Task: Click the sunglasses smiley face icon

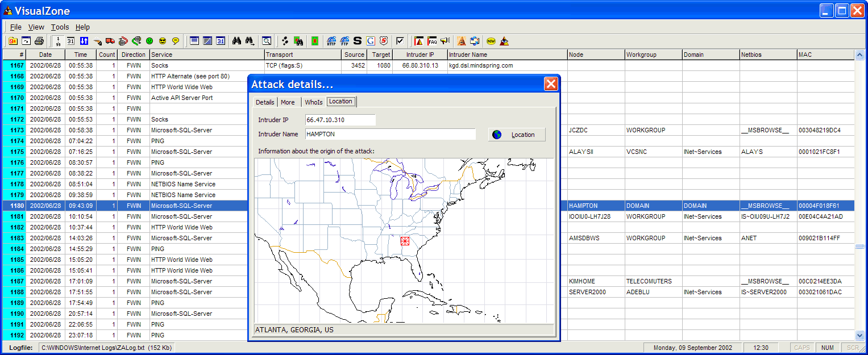Action: click(163, 41)
